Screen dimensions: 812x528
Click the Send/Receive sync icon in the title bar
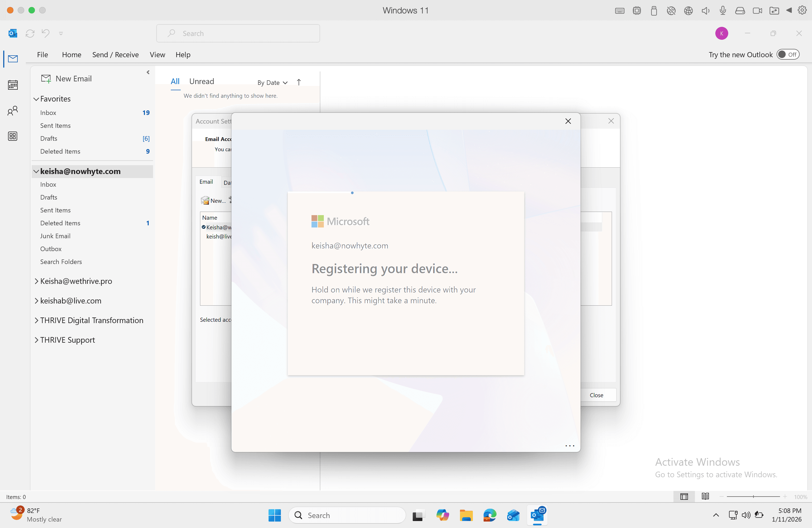click(30, 33)
